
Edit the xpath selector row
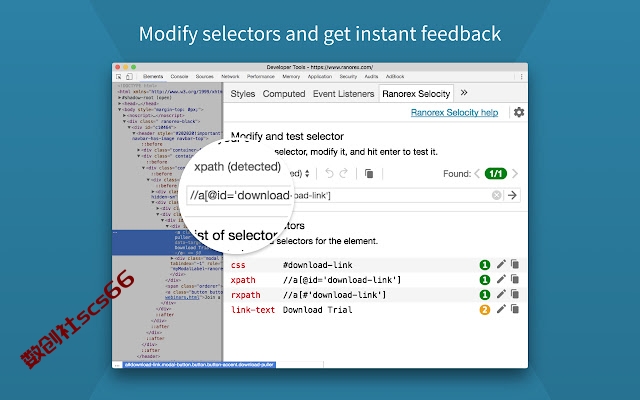[x=501, y=280]
